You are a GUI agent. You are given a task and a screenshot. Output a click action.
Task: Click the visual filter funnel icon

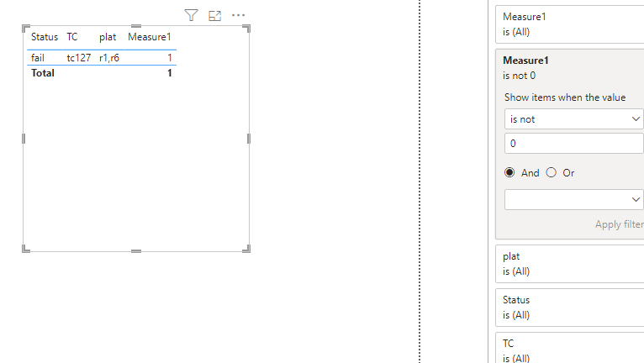pyautogui.click(x=191, y=16)
